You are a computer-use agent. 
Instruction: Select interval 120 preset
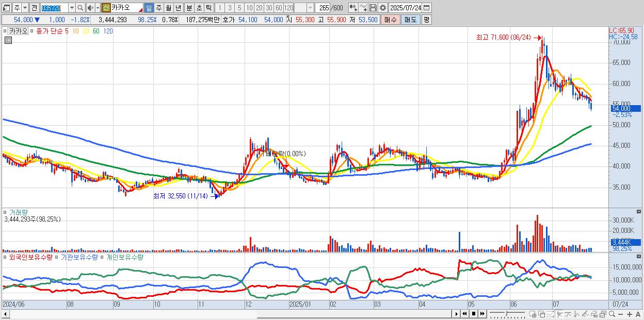(289, 8)
